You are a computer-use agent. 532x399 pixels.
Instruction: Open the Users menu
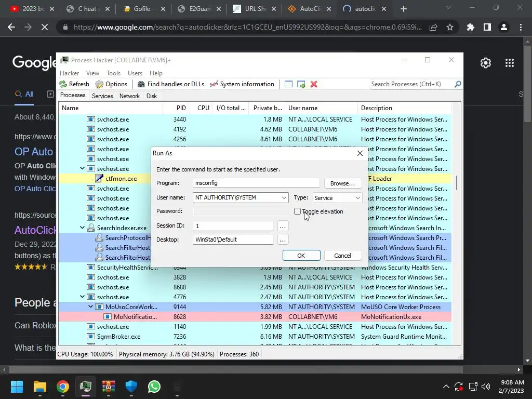(x=135, y=73)
